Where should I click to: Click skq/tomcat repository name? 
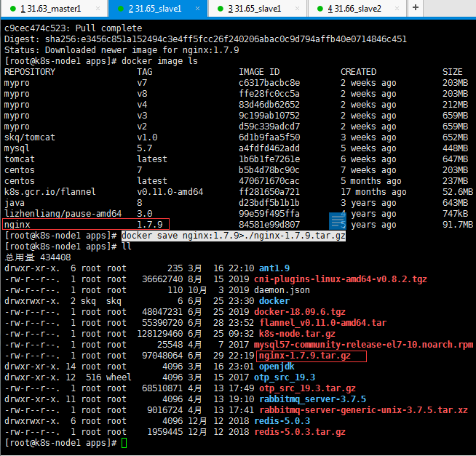(30, 137)
